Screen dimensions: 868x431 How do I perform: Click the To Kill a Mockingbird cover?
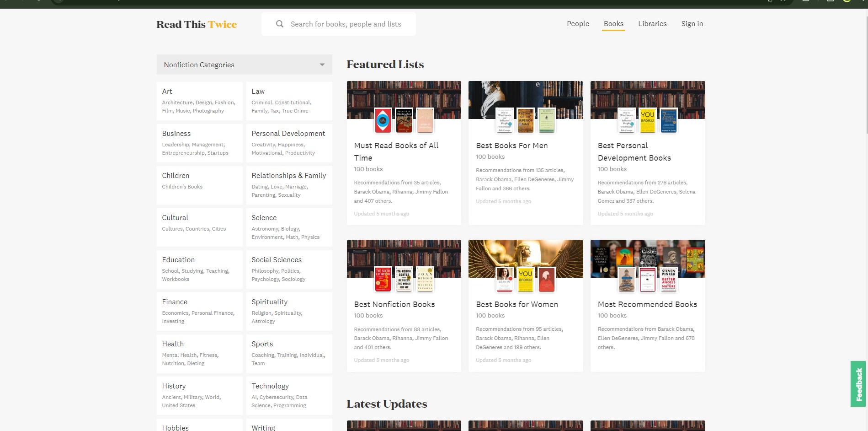404,121
